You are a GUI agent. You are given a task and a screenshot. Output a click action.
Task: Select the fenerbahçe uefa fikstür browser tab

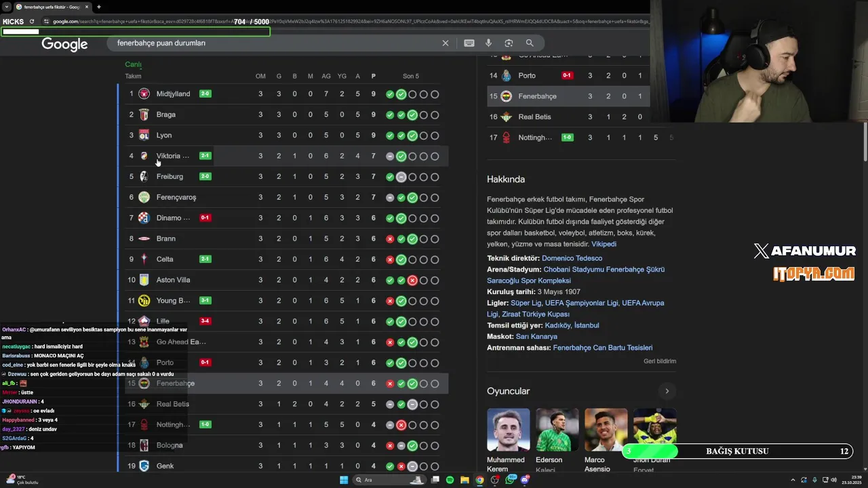[52, 7]
